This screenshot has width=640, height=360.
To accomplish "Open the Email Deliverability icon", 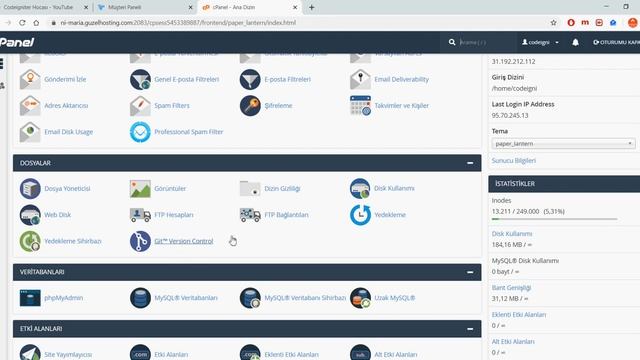I will pyautogui.click(x=360, y=79).
